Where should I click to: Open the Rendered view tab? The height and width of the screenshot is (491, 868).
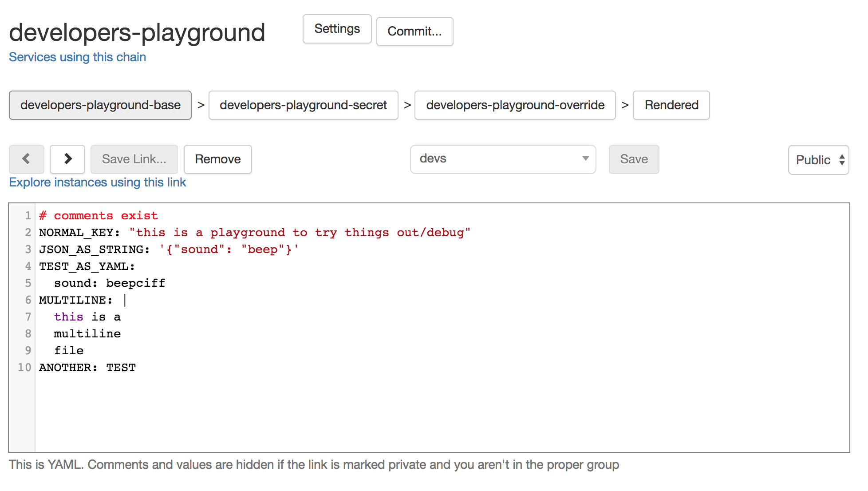tap(671, 105)
